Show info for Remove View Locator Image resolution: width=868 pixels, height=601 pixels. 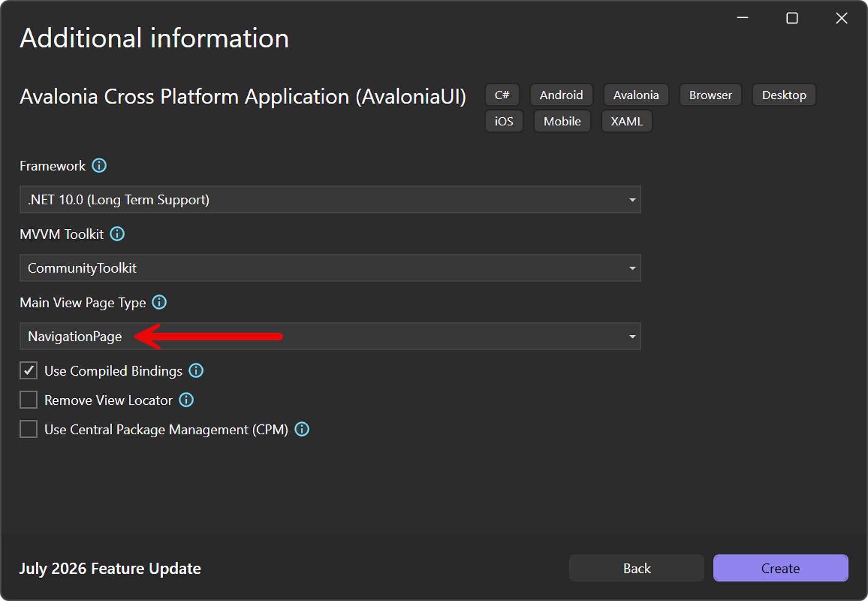tap(186, 400)
